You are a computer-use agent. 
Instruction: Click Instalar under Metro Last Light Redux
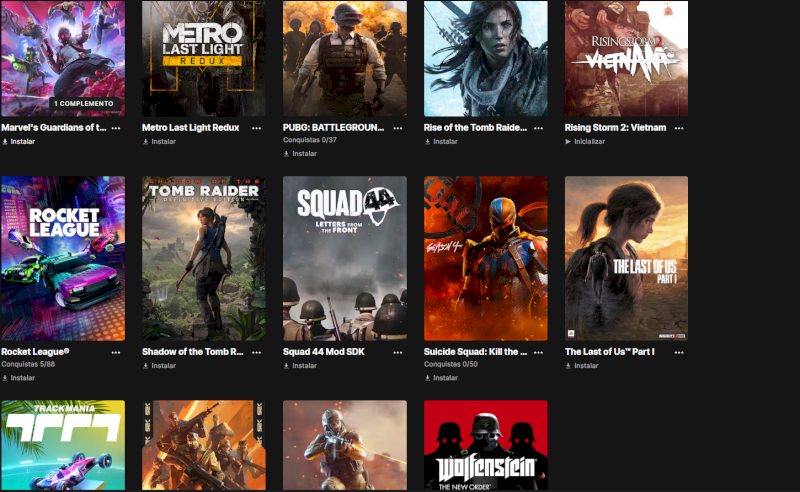(x=159, y=141)
